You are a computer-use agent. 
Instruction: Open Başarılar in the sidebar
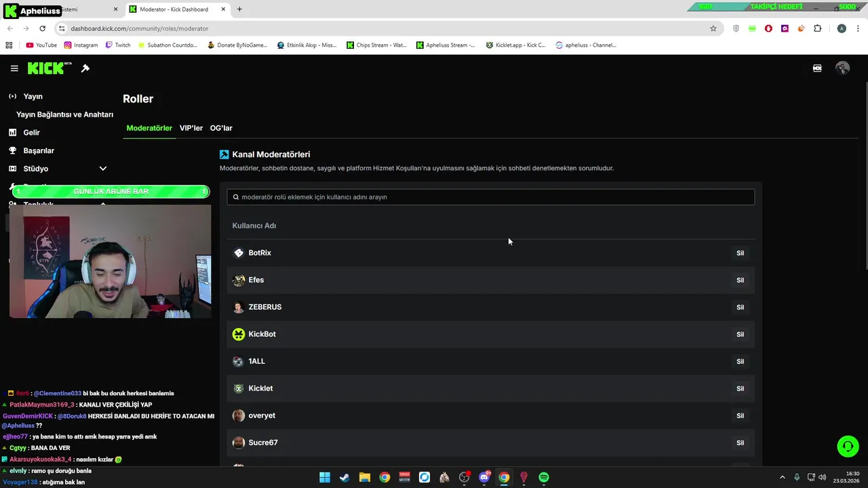tap(39, 150)
